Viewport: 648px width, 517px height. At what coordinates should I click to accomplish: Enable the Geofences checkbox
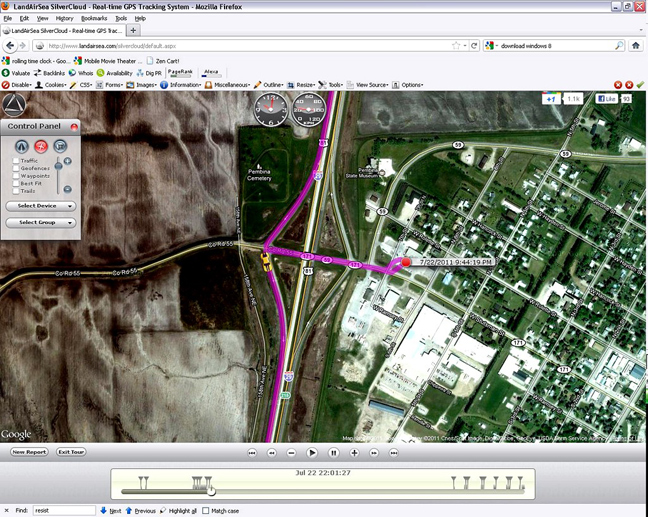point(16,168)
